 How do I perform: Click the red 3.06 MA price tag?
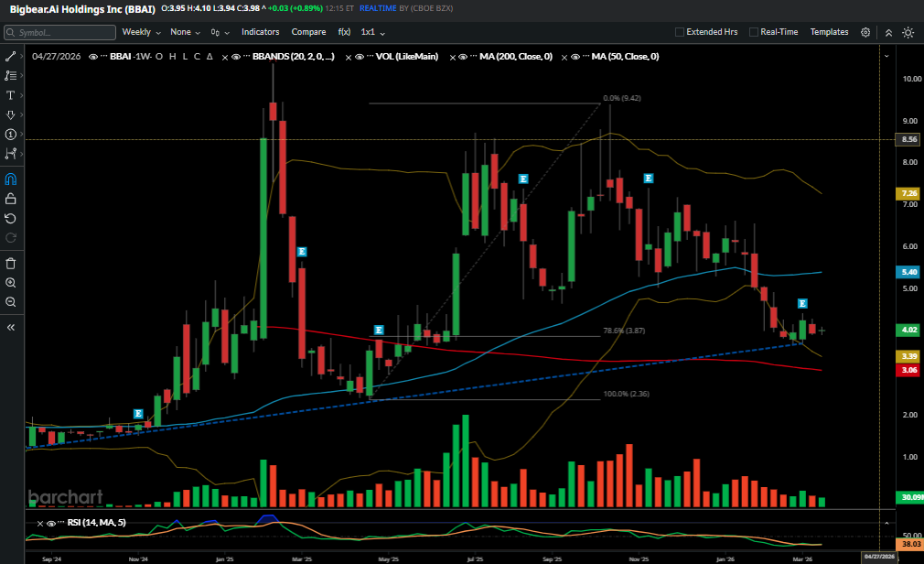pyautogui.click(x=909, y=370)
